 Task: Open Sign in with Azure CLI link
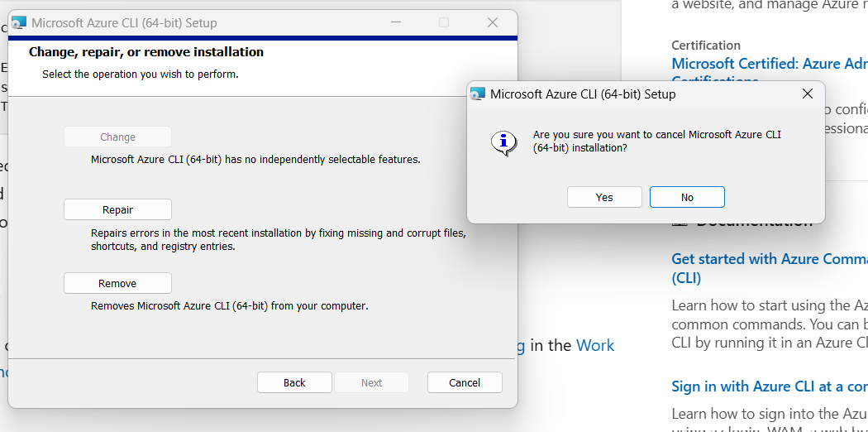coord(770,386)
